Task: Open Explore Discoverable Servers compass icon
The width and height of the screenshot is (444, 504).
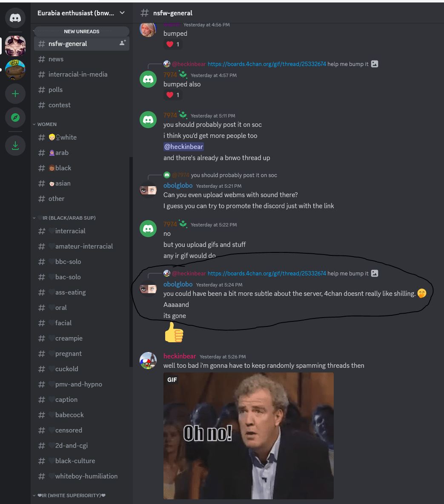Action: 15,117
